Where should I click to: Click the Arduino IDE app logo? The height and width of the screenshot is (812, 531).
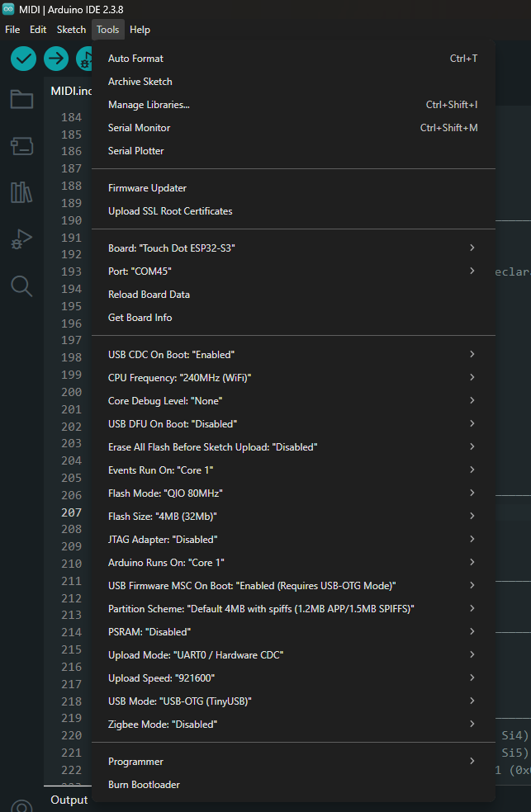pos(8,9)
